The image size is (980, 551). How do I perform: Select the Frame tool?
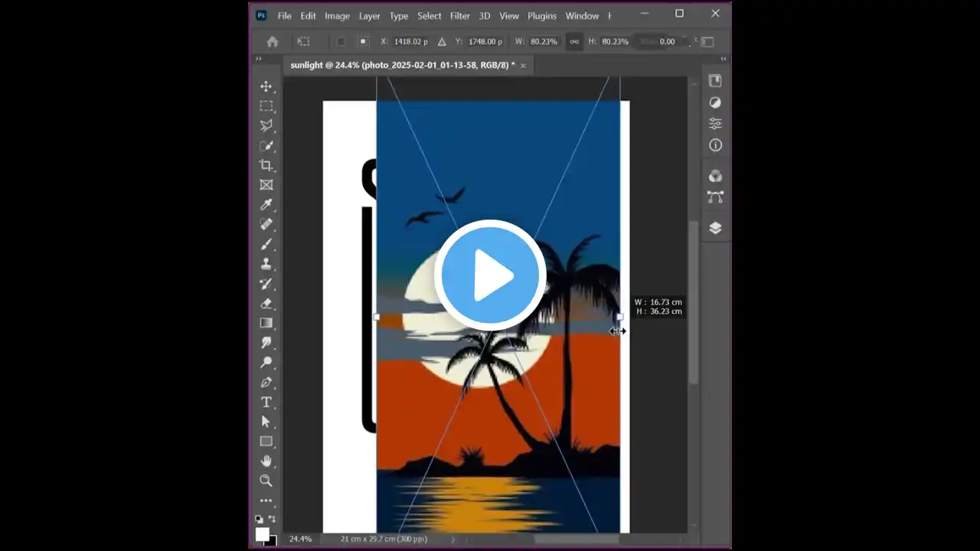(x=266, y=184)
